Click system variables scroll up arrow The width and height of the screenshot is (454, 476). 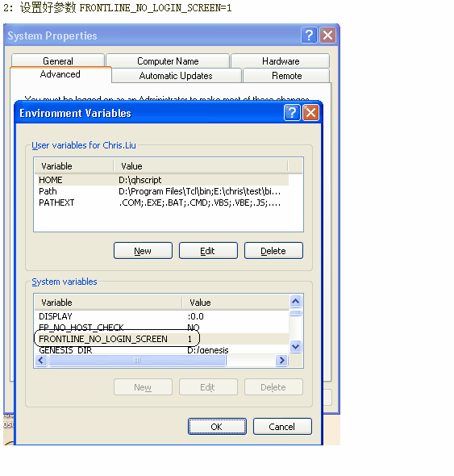coord(295,302)
